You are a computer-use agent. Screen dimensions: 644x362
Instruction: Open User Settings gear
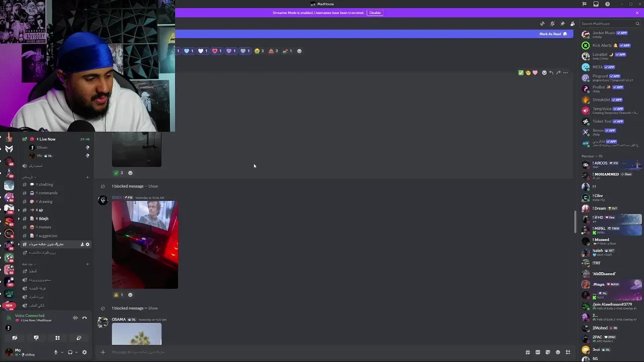click(x=85, y=352)
